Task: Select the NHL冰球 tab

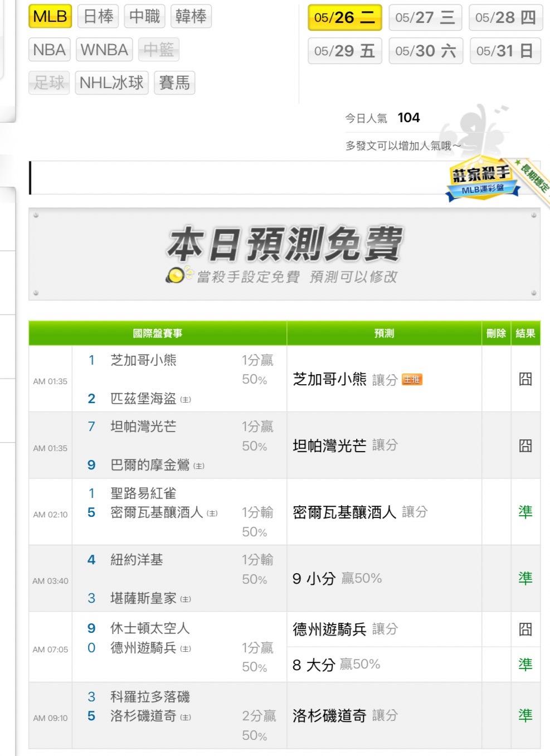Action: click(x=111, y=83)
